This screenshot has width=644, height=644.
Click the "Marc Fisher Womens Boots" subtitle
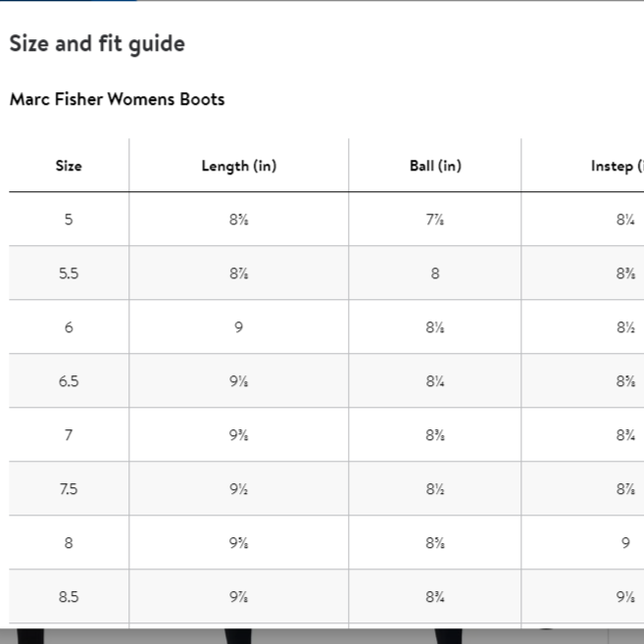[117, 99]
